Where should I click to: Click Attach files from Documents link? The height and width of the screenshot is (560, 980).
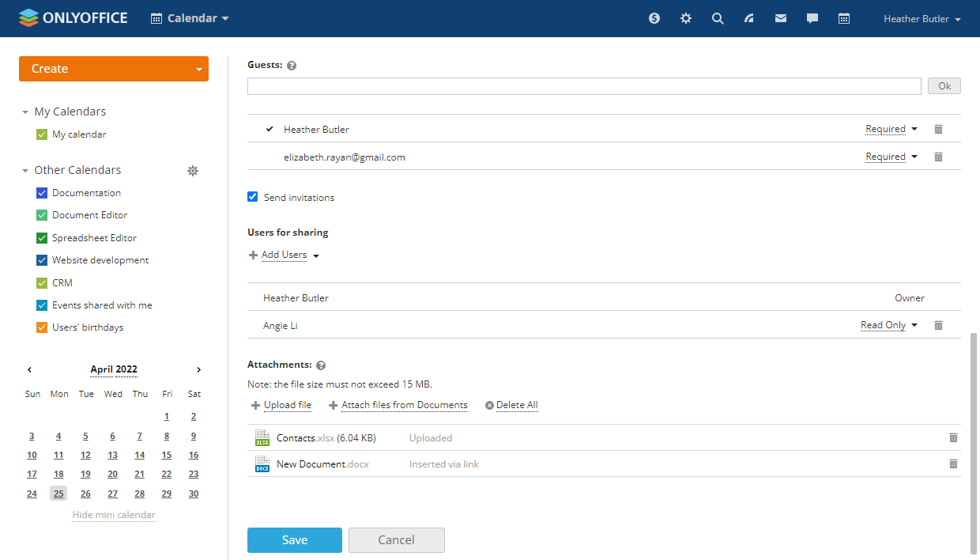[404, 405]
